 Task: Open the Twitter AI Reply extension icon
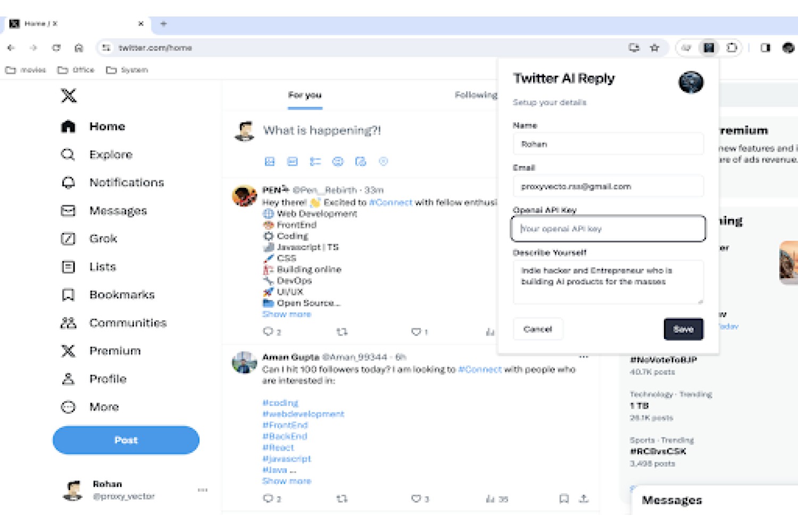point(709,48)
